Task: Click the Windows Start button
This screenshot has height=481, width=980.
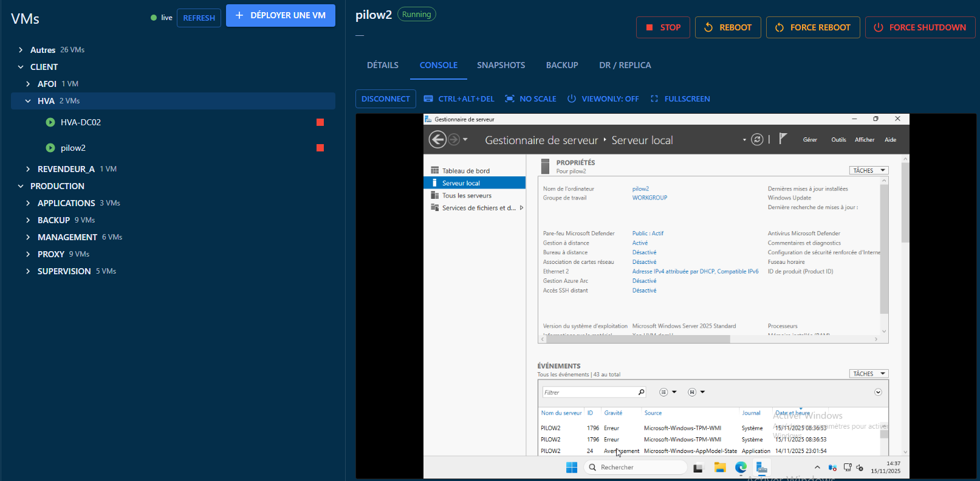Action: [572, 467]
